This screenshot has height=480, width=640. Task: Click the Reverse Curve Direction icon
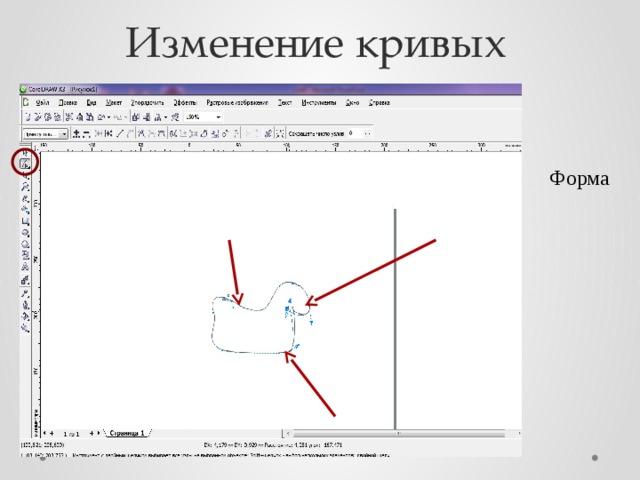(173, 134)
